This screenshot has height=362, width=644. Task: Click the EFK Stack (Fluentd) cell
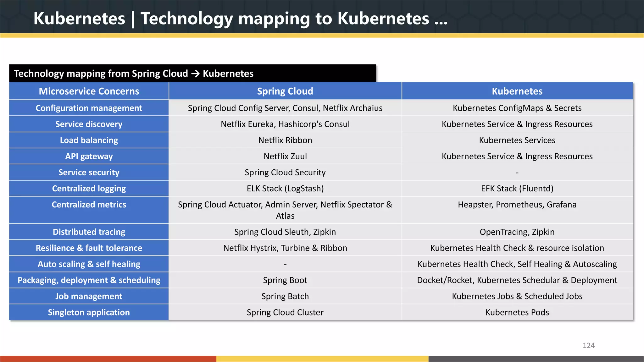[x=517, y=189]
